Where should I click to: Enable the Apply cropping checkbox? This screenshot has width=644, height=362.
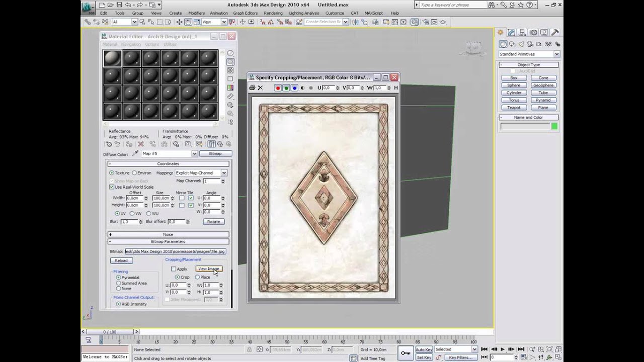click(x=174, y=269)
